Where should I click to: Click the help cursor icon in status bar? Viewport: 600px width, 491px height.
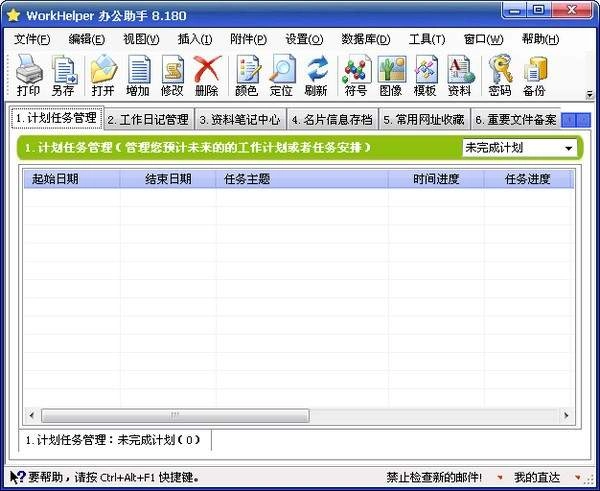17,477
